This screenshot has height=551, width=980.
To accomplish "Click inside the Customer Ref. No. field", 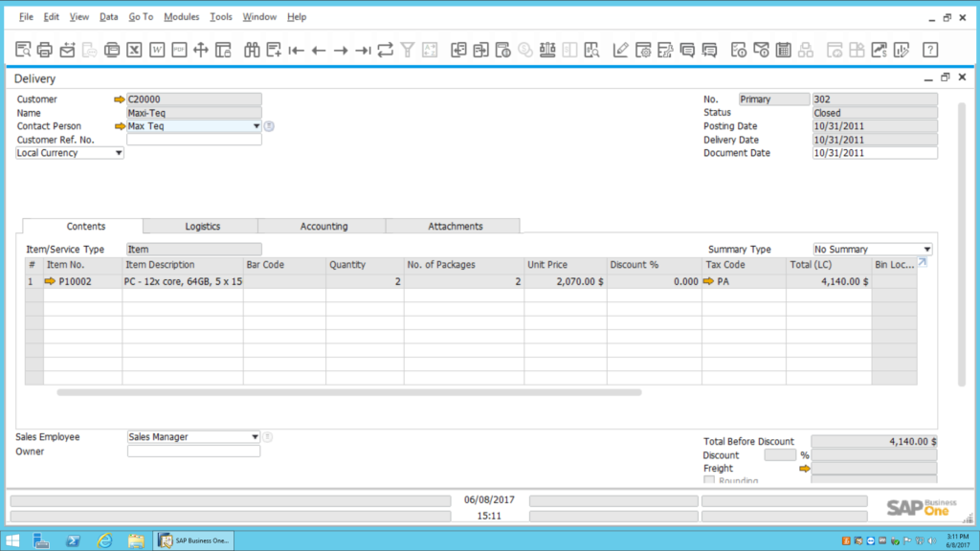I will click(x=191, y=139).
